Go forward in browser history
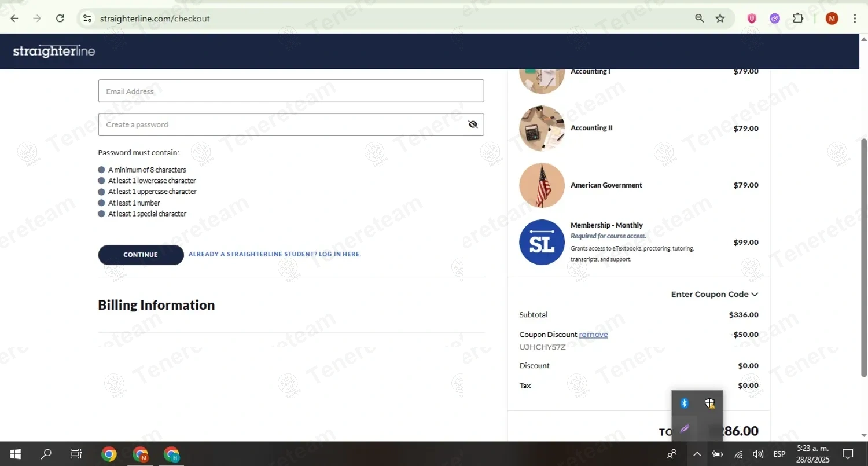The height and width of the screenshot is (466, 868). pos(37,19)
